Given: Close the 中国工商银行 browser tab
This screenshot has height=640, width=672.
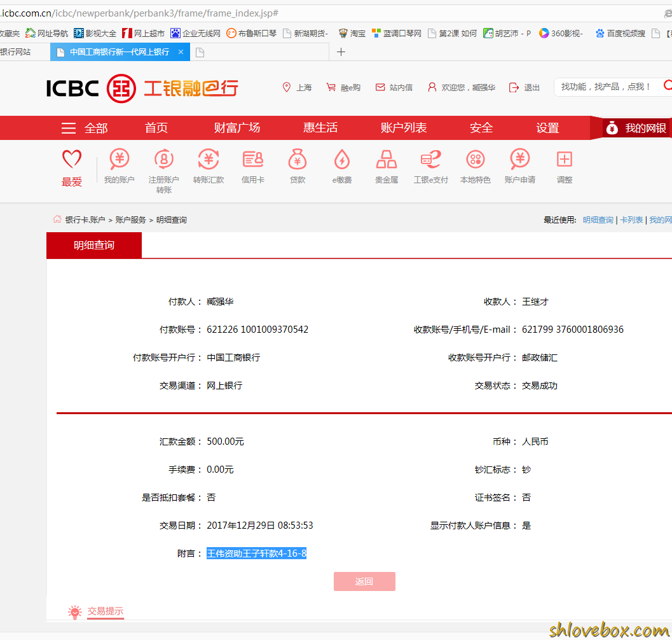Looking at the screenshot, I should click(181, 52).
